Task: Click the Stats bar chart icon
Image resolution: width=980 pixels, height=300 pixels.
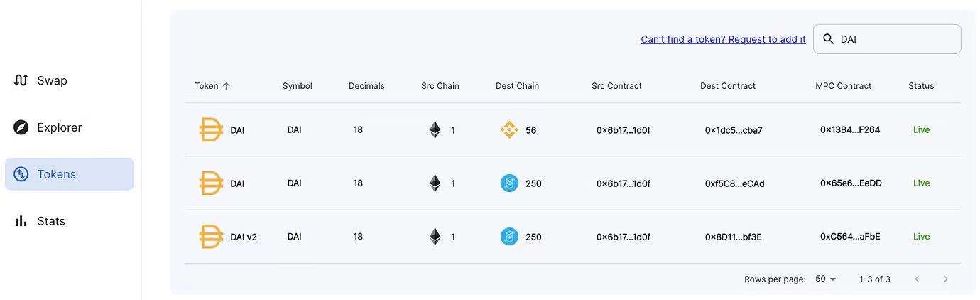Action: click(x=21, y=221)
